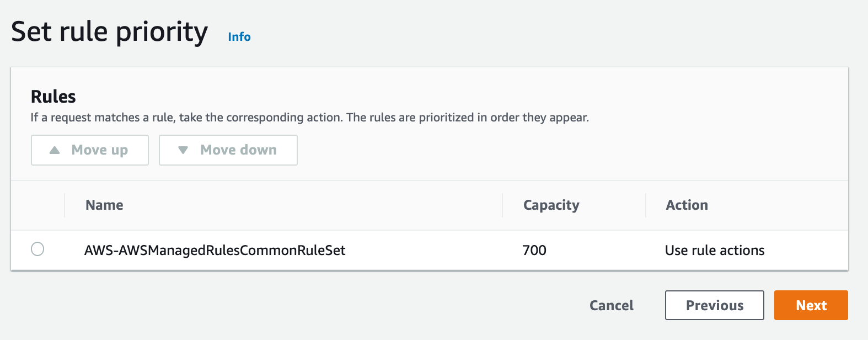Click the Move down button label

238,150
